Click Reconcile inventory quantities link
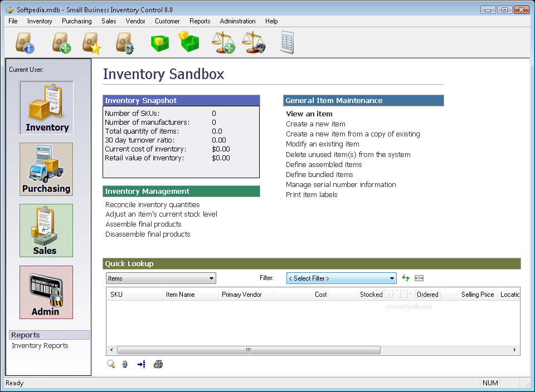Screen dimensions: 535x392 click(x=153, y=204)
